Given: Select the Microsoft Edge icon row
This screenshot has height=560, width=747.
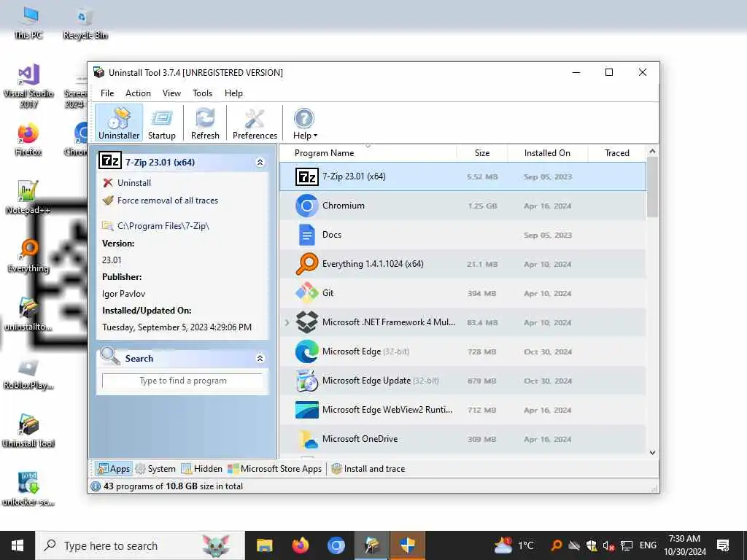Looking at the screenshot, I should point(307,351).
